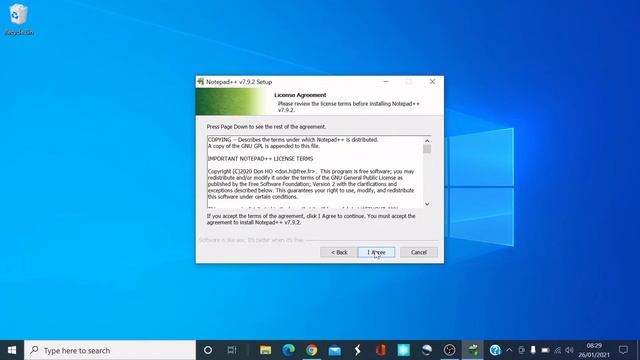The image size is (640, 360).
Task: Click the 'Press Page Down to see the rest' text
Action: (266, 127)
